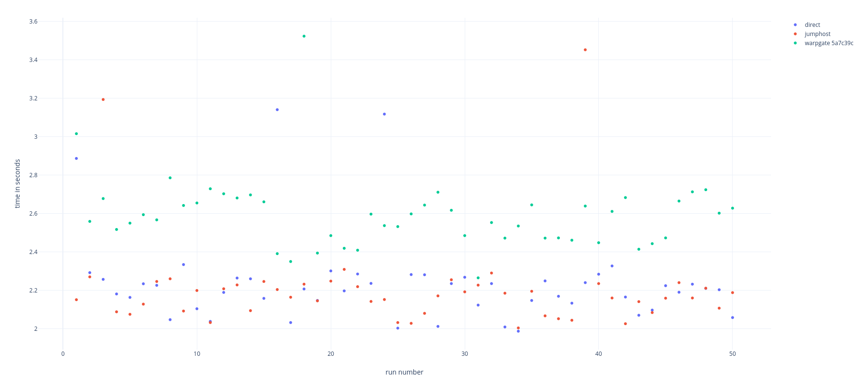Screen dimensions: 868x376
Task: Click the green warpgate point near 2.8 at run 8
Action: click(170, 178)
